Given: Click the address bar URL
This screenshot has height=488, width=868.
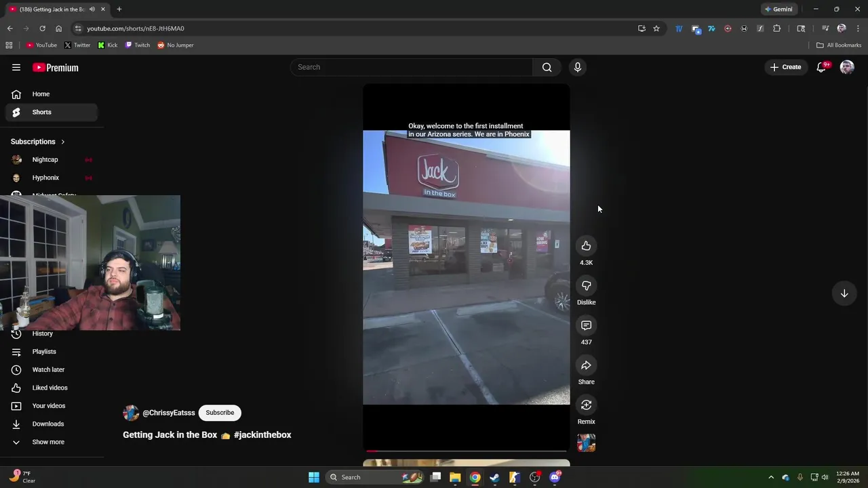Looking at the screenshot, I should click(x=136, y=28).
